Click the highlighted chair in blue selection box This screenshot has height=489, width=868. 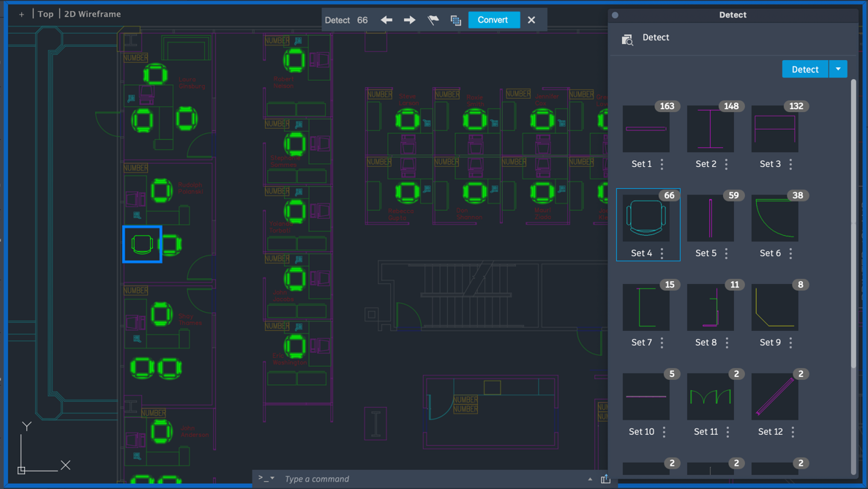(x=142, y=244)
